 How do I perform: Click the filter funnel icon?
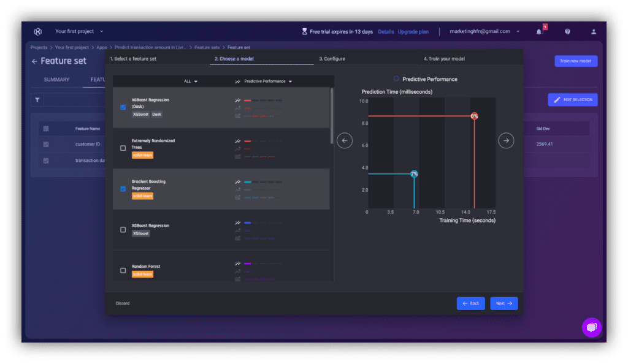(37, 100)
